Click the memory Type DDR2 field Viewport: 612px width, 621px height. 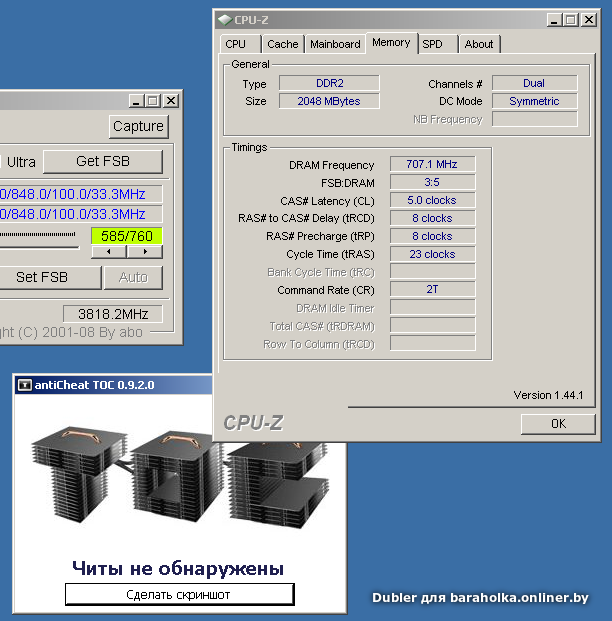tap(329, 83)
